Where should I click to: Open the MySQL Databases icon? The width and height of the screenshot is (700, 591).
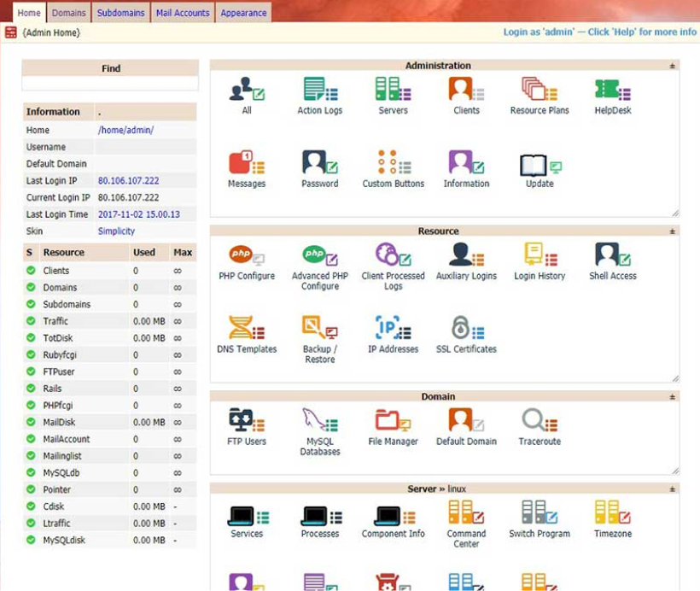coord(319,421)
